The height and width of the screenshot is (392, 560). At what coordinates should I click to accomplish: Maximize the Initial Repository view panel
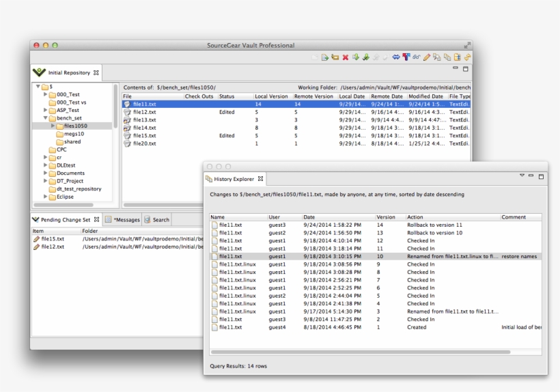(x=465, y=68)
